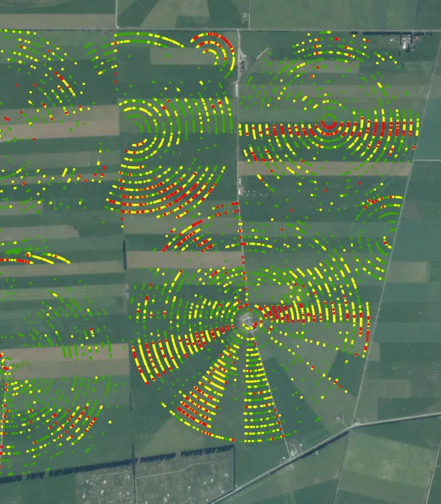441x504 pixels.
Task: Select the farmstead buildings in the top-right corner
Action: [x=405, y=42]
